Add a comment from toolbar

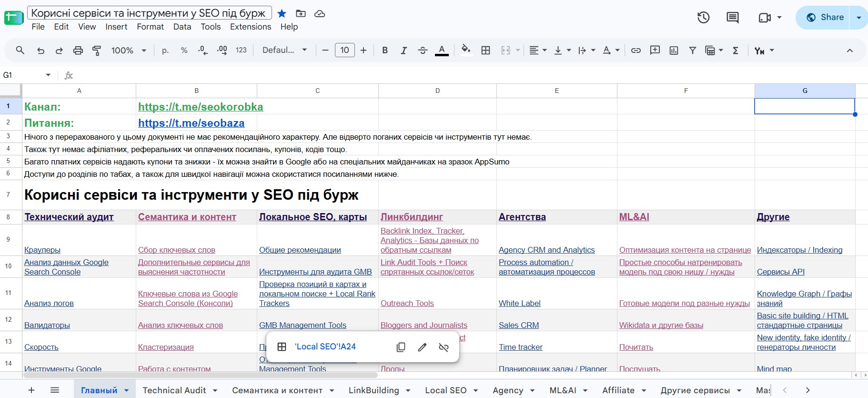(655, 50)
